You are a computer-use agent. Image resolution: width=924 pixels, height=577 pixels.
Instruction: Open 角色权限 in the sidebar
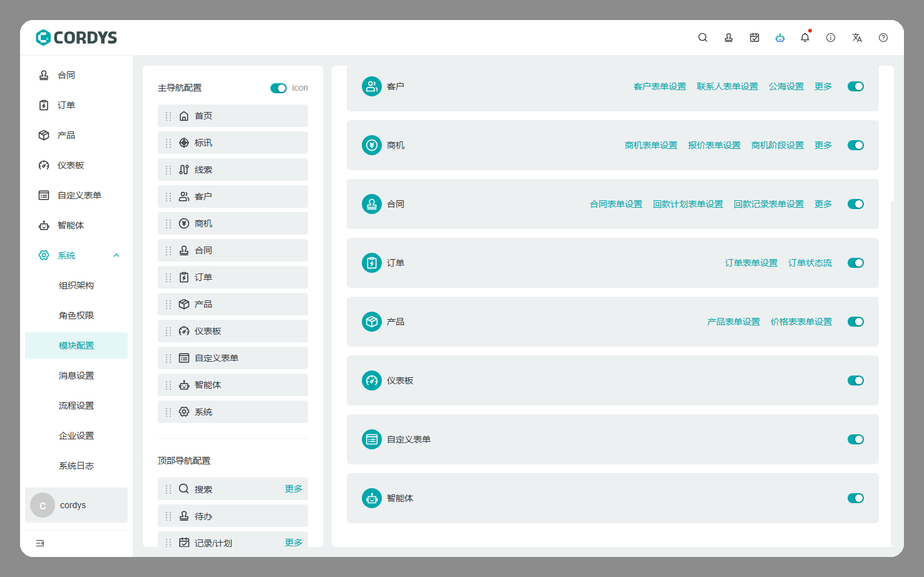[x=76, y=315]
